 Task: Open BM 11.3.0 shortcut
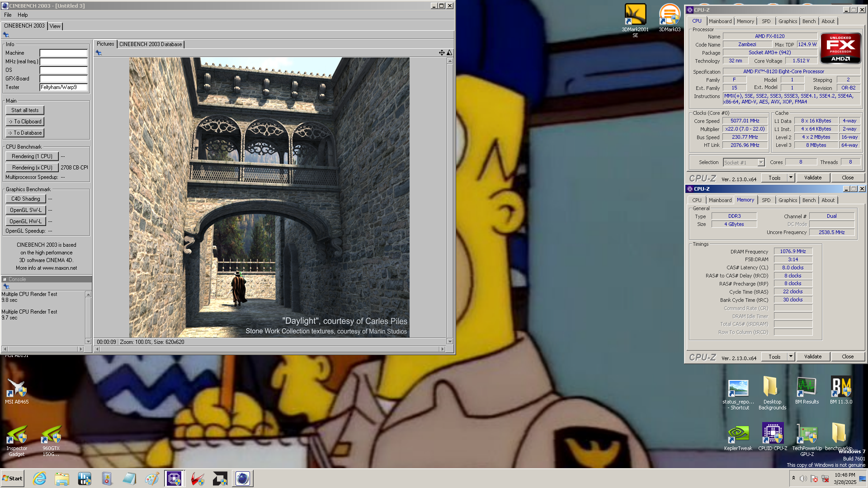point(841,390)
